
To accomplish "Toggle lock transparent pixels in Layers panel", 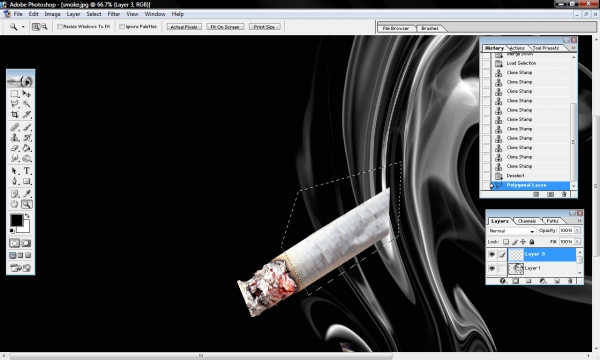I will click(x=505, y=242).
